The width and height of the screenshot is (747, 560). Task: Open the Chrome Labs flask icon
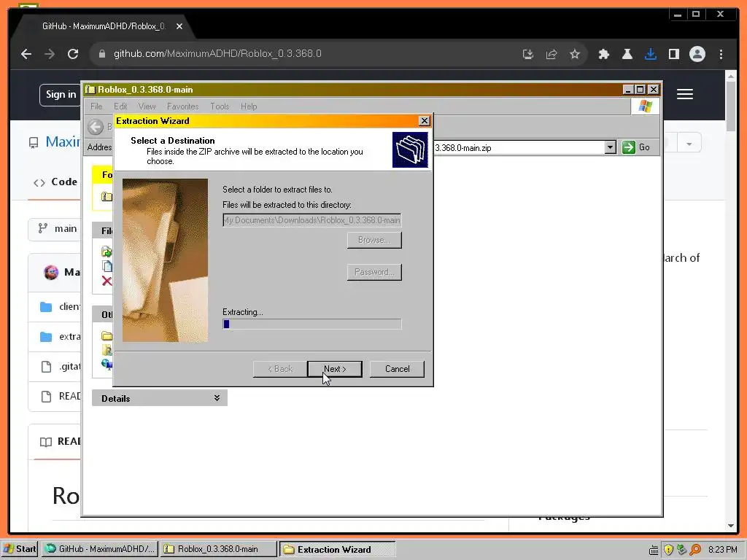(627, 54)
